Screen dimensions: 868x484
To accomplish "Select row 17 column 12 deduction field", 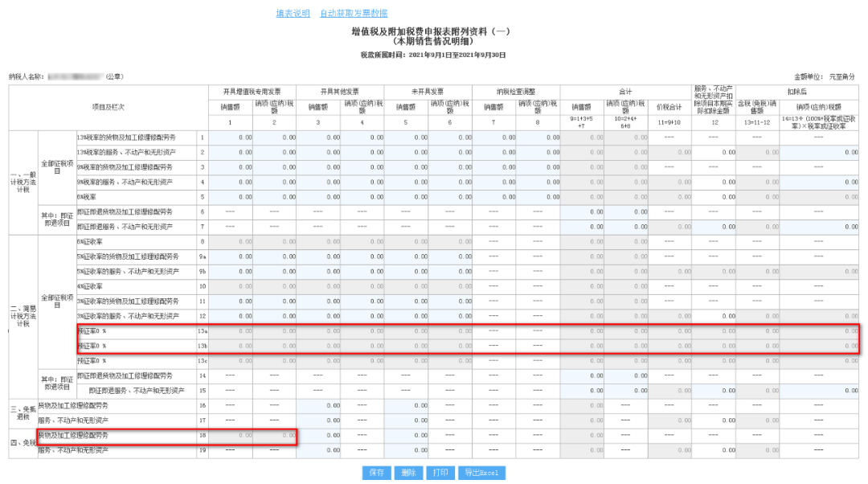I will pyautogui.click(x=714, y=420).
